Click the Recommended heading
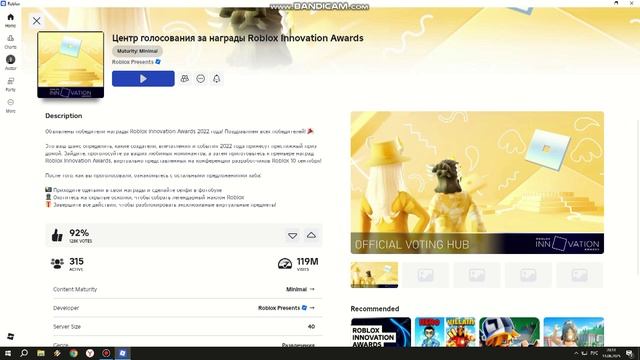 pos(375,309)
